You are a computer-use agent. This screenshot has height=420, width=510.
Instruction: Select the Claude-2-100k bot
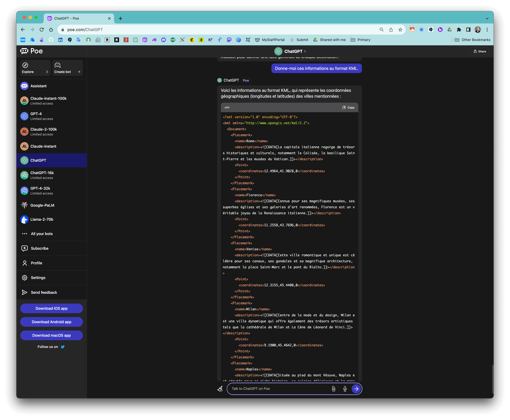[x=52, y=132]
